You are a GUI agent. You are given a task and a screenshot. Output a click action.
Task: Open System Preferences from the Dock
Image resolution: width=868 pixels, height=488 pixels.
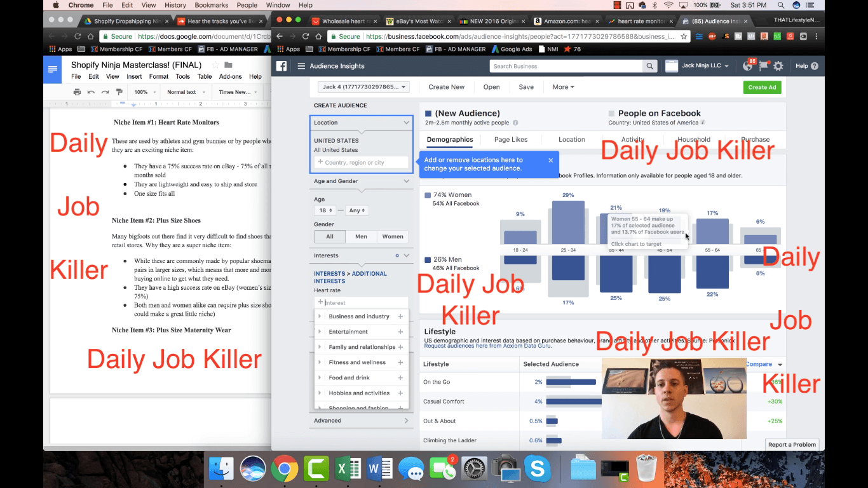pos(475,470)
